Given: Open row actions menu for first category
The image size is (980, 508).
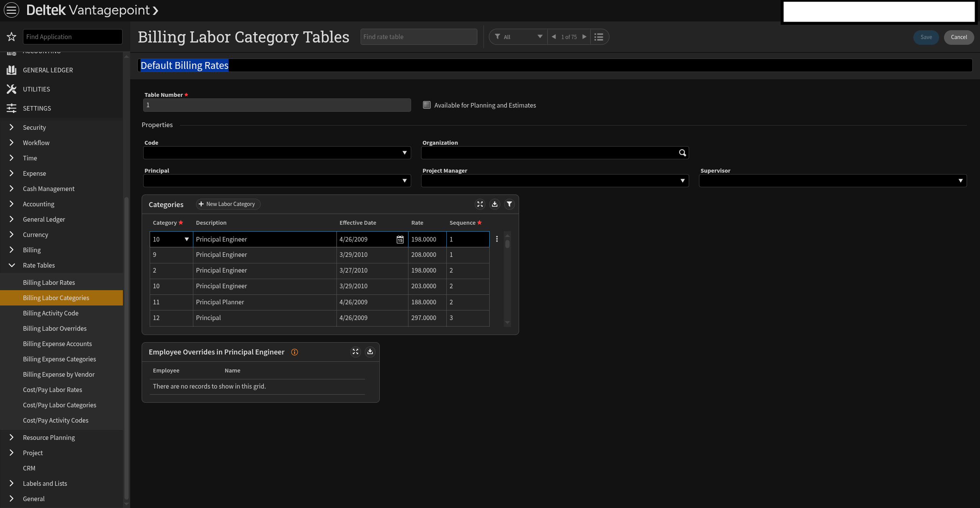Looking at the screenshot, I should (x=497, y=239).
